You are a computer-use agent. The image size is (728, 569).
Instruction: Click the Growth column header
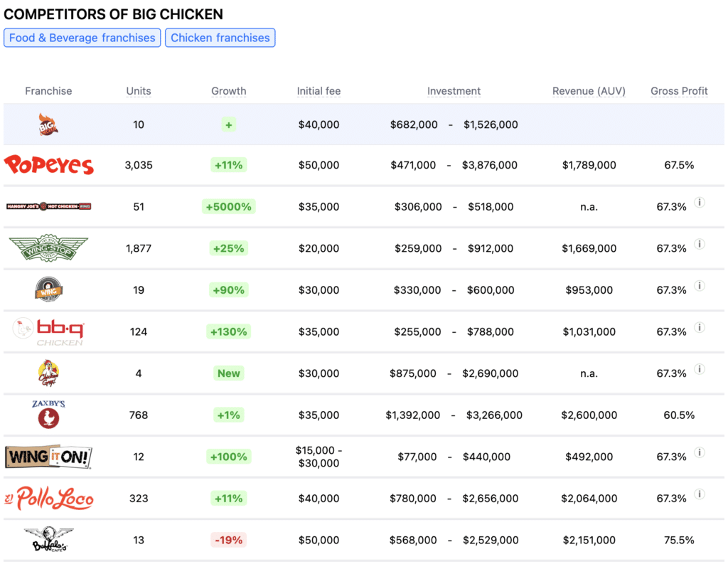228,91
